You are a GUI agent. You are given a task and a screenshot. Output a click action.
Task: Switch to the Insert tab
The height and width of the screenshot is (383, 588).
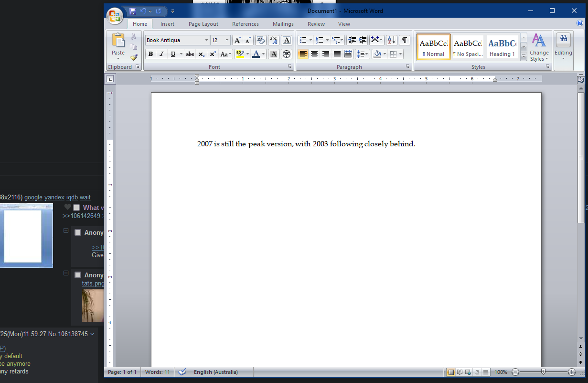coord(167,24)
